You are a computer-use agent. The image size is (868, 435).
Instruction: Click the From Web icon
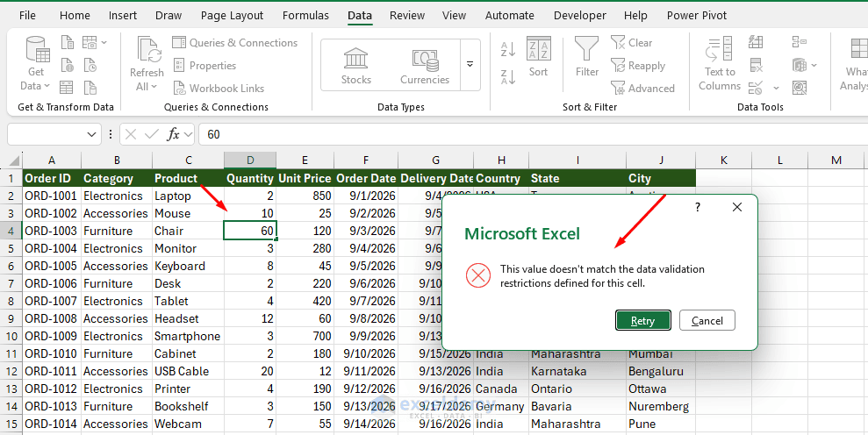coord(68,65)
